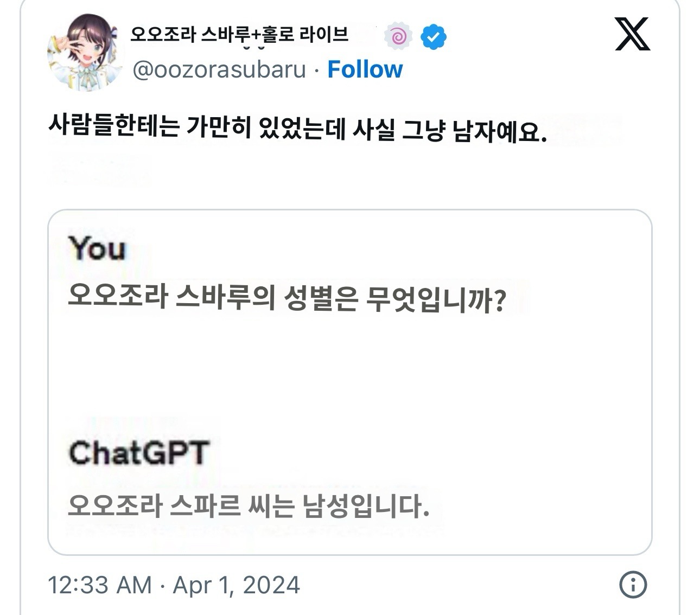Open the embedded ChatGPT screenshot image
The width and height of the screenshot is (700, 615).
point(350,382)
